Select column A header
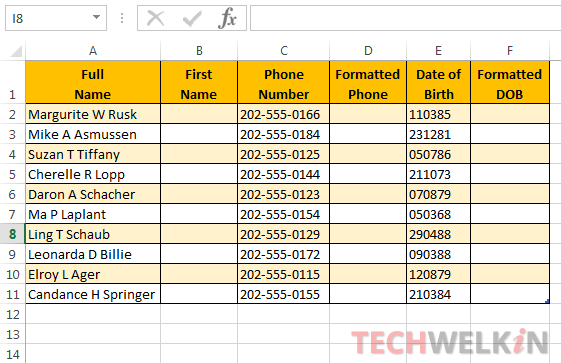The height and width of the screenshot is (363, 561). pyautogui.click(x=93, y=51)
